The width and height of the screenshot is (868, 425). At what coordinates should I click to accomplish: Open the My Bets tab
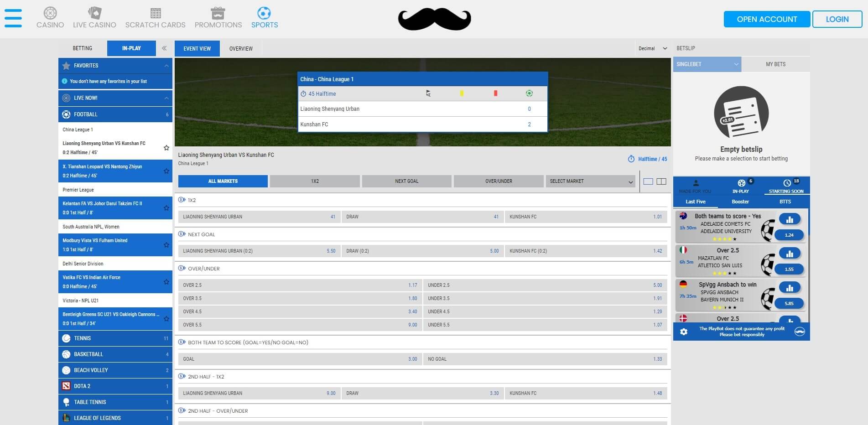point(775,64)
